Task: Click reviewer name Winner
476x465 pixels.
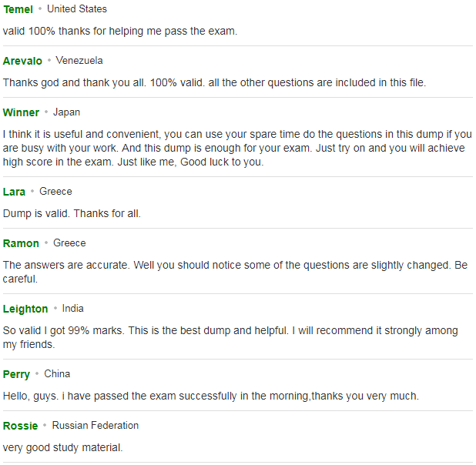Action: (x=21, y=112)
